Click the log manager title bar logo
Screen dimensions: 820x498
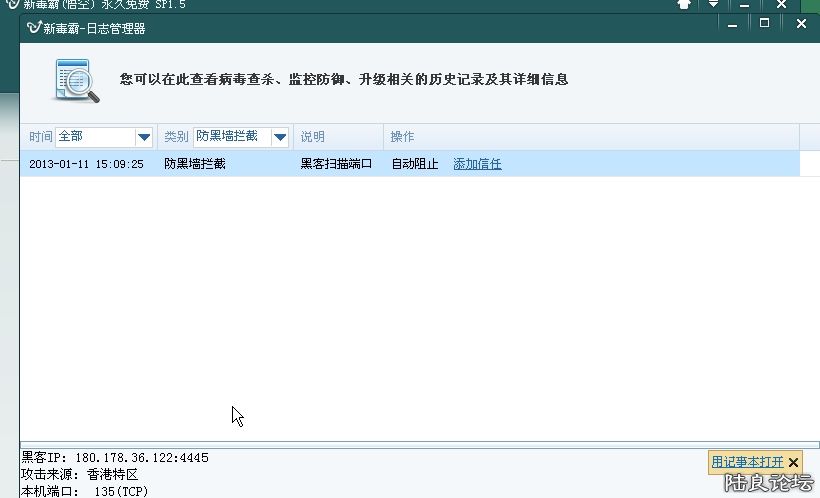pos(33,28)
